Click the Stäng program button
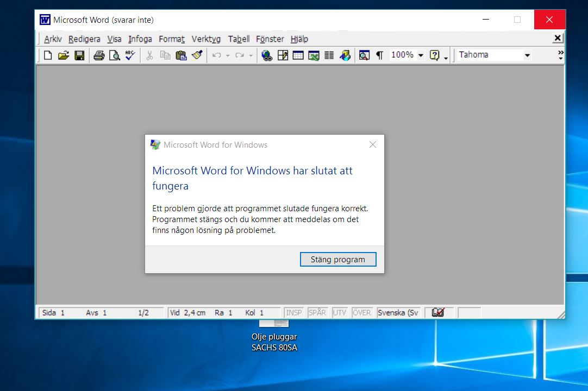This screenshot has height=391, width=588. coord(338,260)
